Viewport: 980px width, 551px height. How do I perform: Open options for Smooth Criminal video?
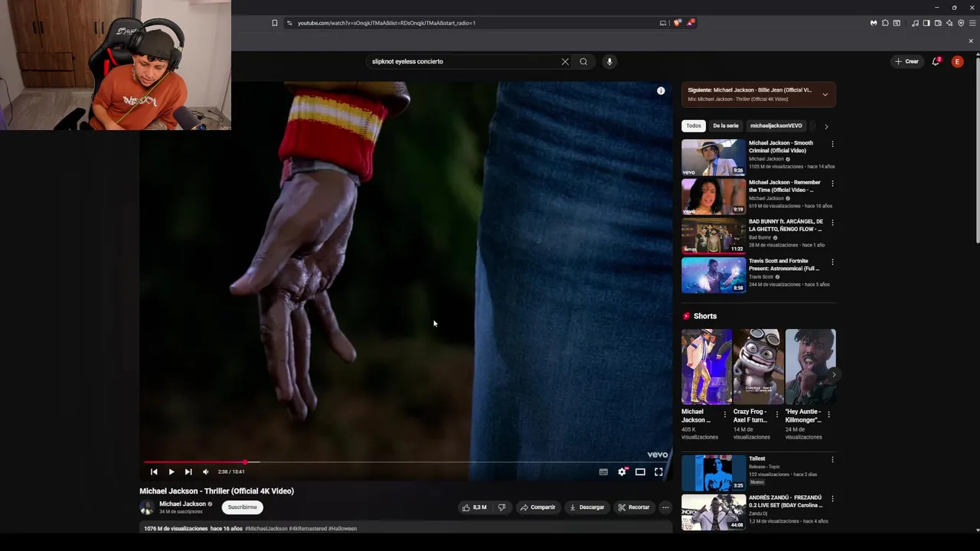(832, 144)
